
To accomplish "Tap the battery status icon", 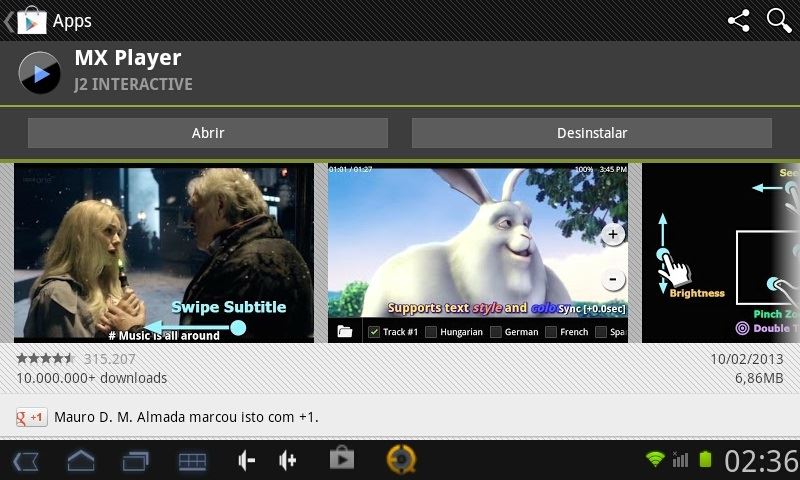I will coord(705,460).
